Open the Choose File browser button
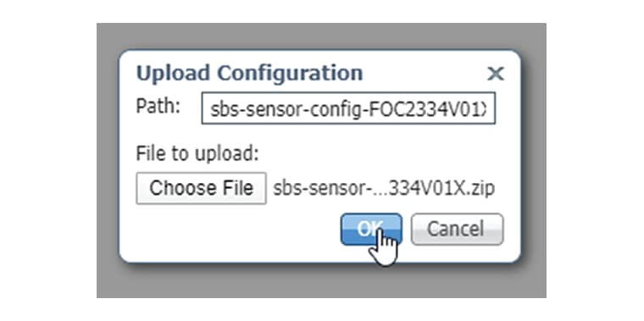The image size is (644, 321). pyautogui.click(x=201, y=188)
